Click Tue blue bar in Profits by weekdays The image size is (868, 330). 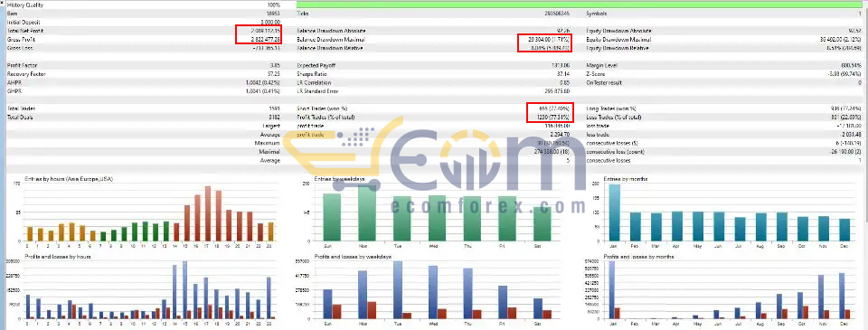(398, 289)
